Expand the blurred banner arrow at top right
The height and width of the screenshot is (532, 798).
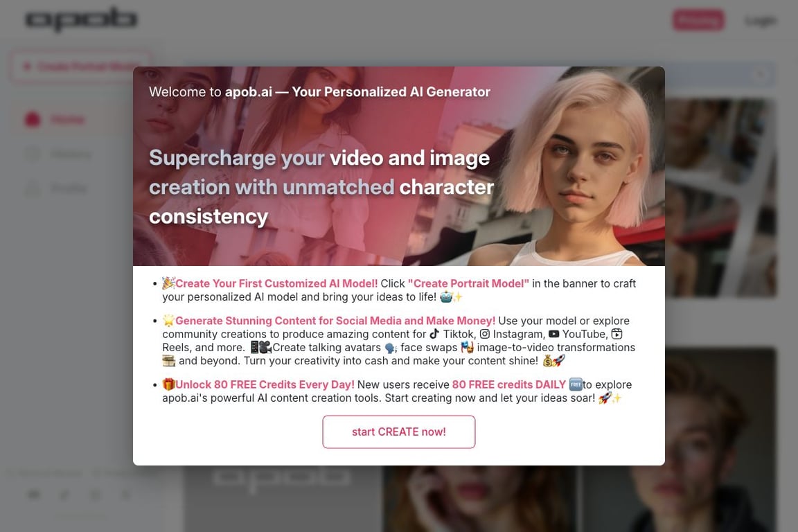pyautogui.click(x=761, y=76)
